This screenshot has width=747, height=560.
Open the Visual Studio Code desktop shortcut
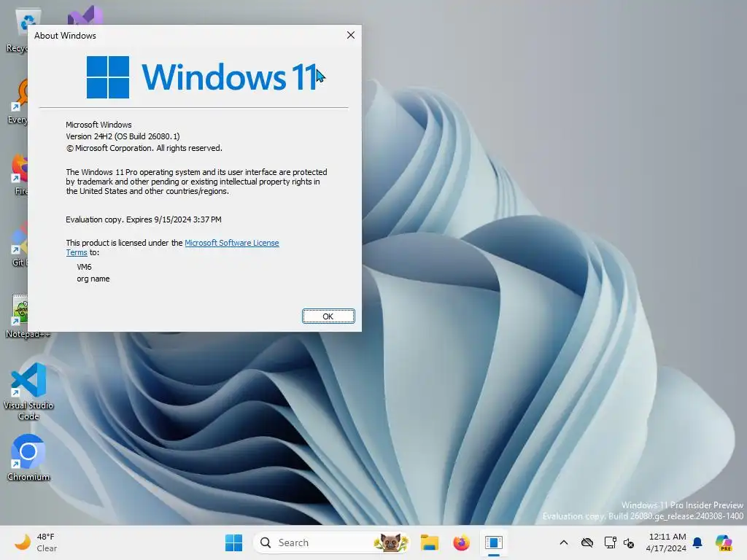[28, 392]
